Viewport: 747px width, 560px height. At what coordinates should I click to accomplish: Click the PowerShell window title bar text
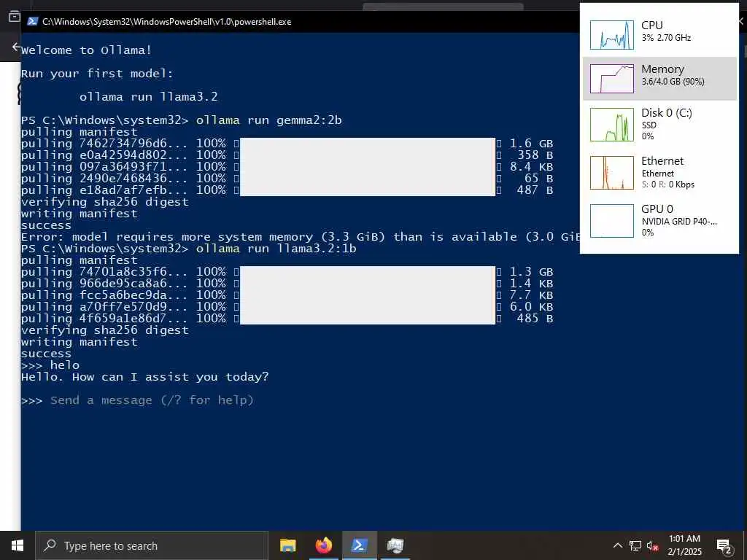tap(166, 21)
